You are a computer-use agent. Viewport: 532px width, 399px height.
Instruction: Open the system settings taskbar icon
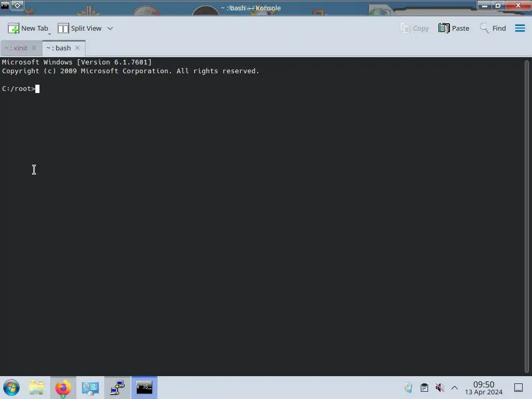[90, 388]
